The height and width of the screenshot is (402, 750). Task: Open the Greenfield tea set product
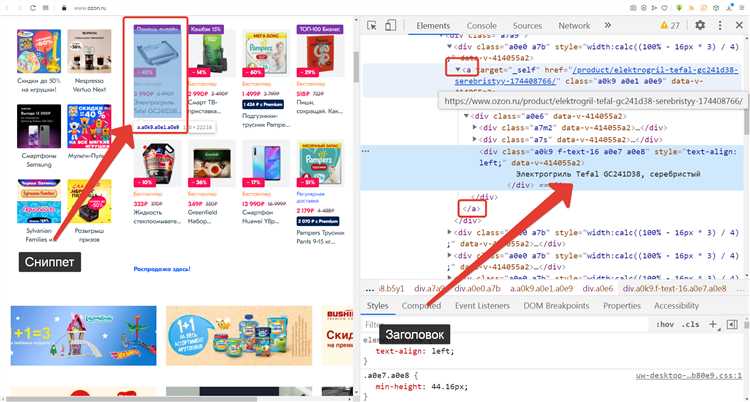pyautogui.click(x=211, y=183)
